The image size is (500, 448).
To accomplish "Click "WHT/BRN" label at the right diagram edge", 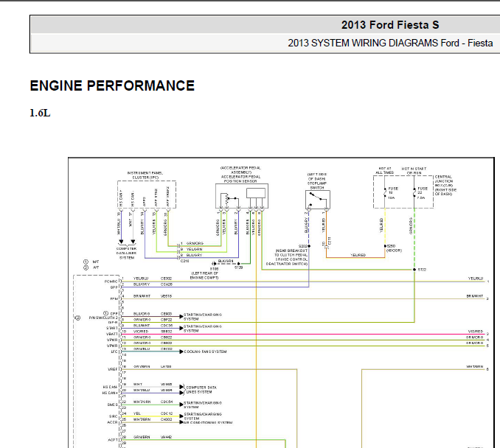I will pos(474,366).
